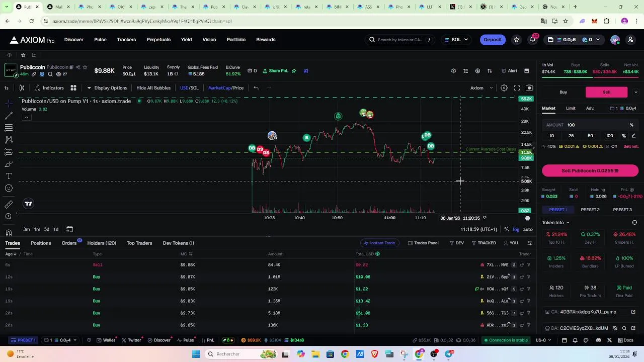Select the ruler measure tool

9,204
